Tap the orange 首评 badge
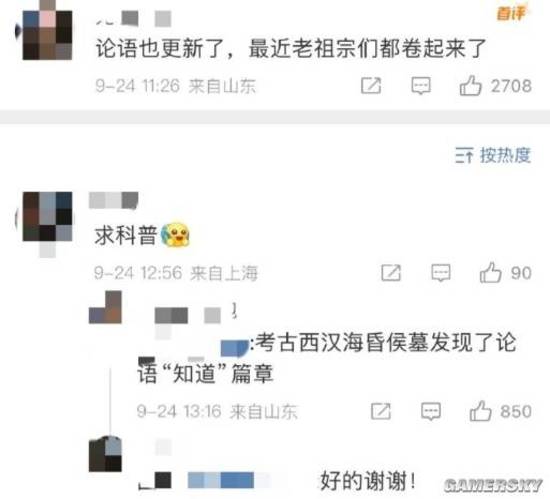Image resolution: width=550 pixels, height=499 pixels. [x=511, y=13]
